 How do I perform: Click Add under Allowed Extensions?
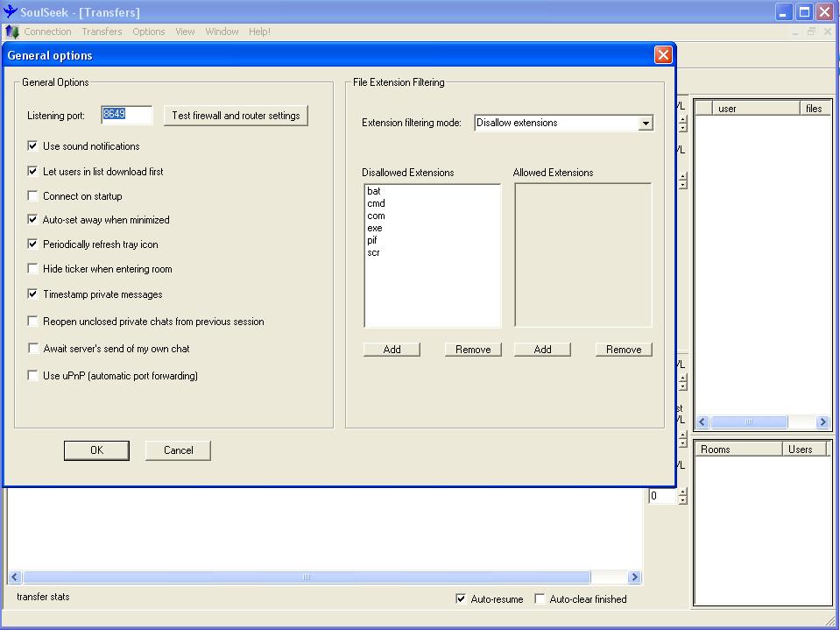542,350
